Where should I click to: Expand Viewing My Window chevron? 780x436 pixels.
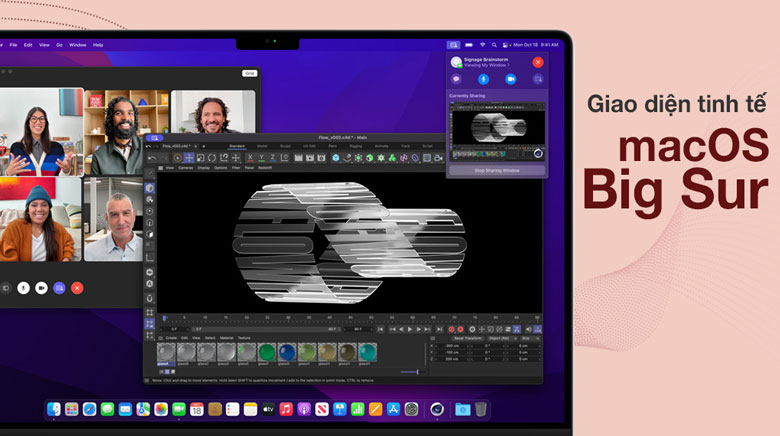point(508,65)
